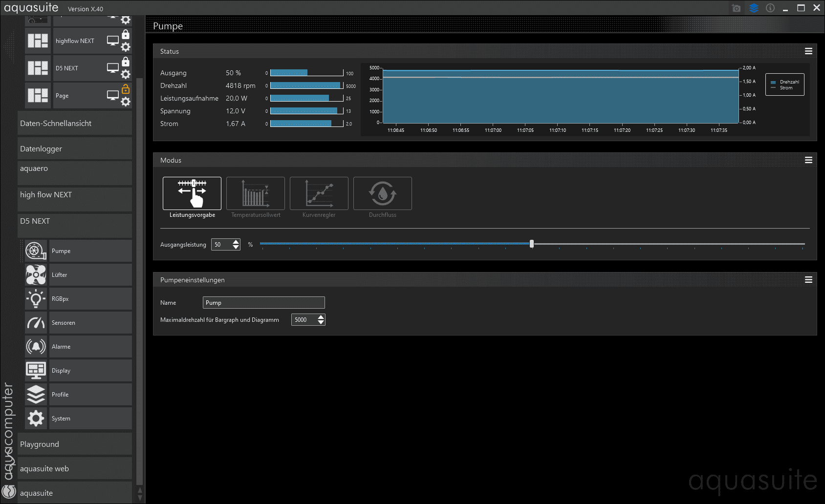Expand the Playground section
Screen dimensions: 825x504
[x=75, y=444]
